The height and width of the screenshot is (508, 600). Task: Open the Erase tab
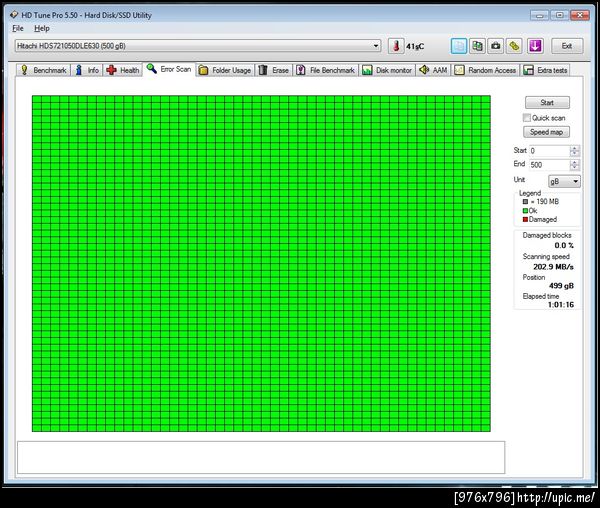[x=274, y=70]
